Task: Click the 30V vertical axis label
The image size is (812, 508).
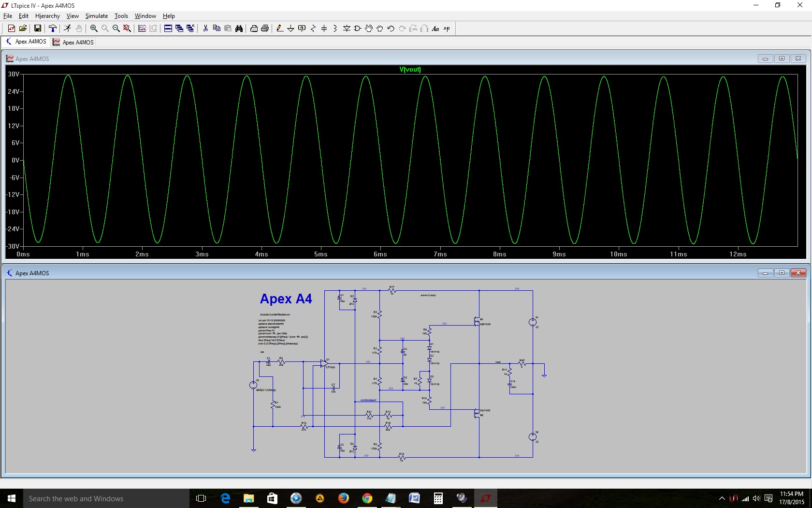Action: pos(13,74)
